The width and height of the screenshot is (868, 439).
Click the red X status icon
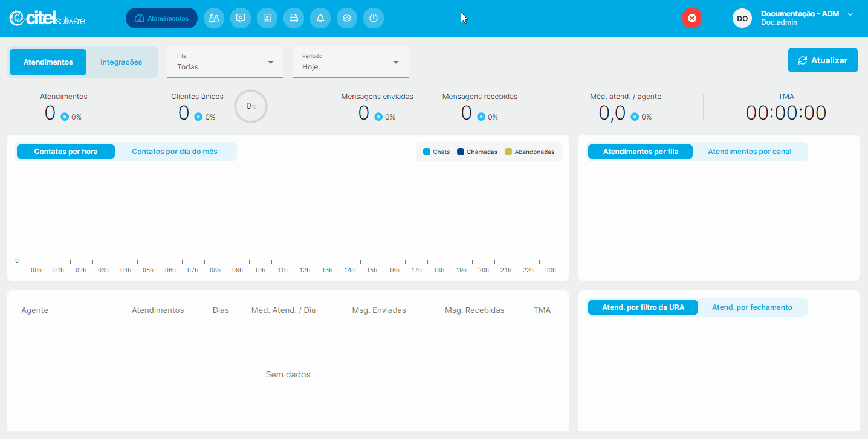coord(692,18)
